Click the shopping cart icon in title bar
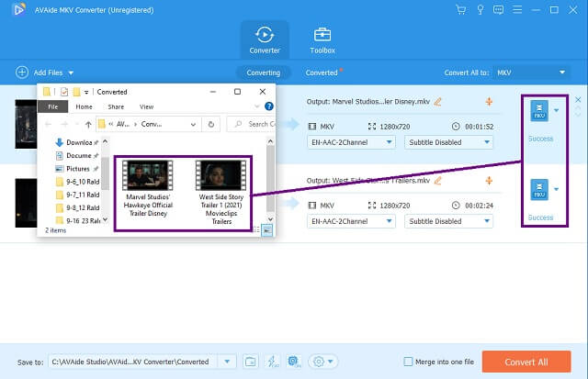This screenshot has height=379, width=588. 460,9
